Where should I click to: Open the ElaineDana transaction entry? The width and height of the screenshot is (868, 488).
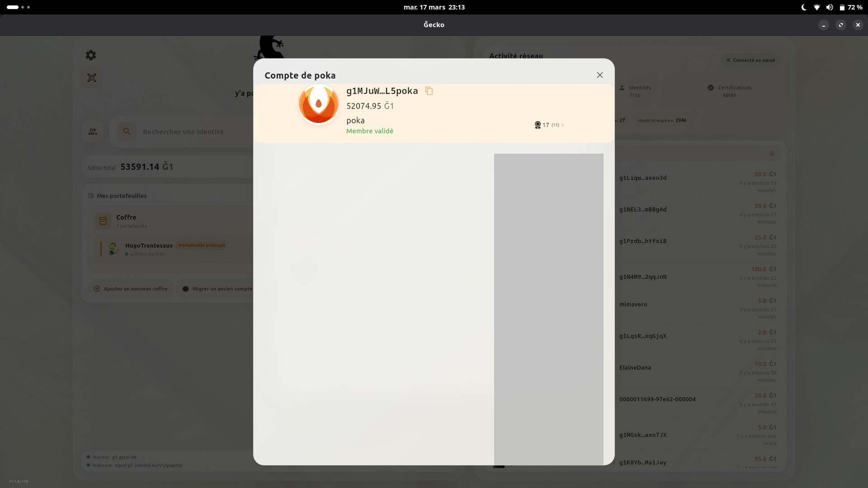(x=635, y=368)
